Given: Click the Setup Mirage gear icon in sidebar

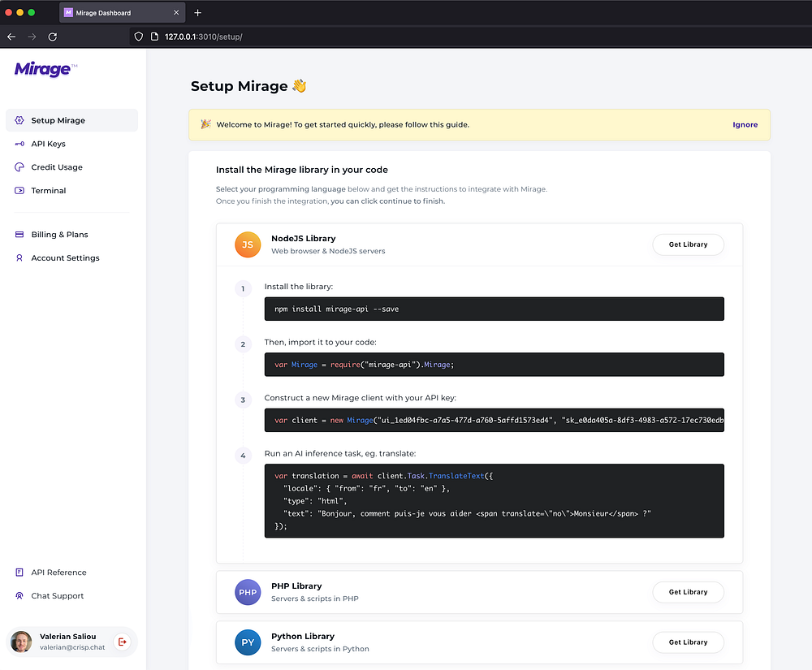Looking at the screenshot, I should click(19, 120).
